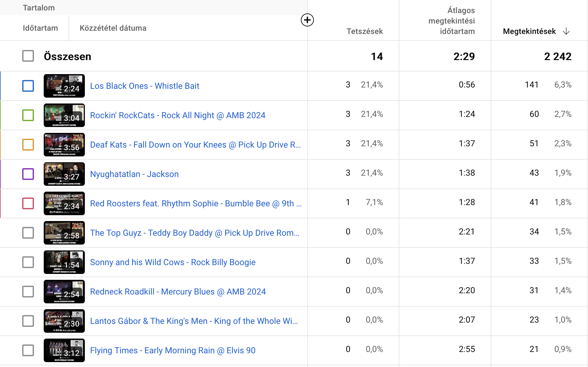Click the sort arrow next to Megtekintések
This screenshot has height=367, width=588.
(566, 31)
